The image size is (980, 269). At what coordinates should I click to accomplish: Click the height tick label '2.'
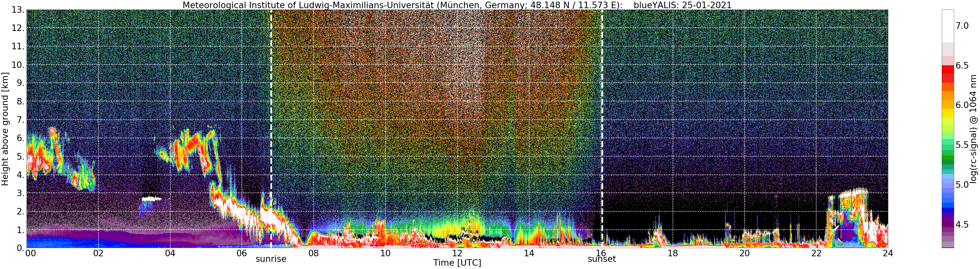click(21, 211)
